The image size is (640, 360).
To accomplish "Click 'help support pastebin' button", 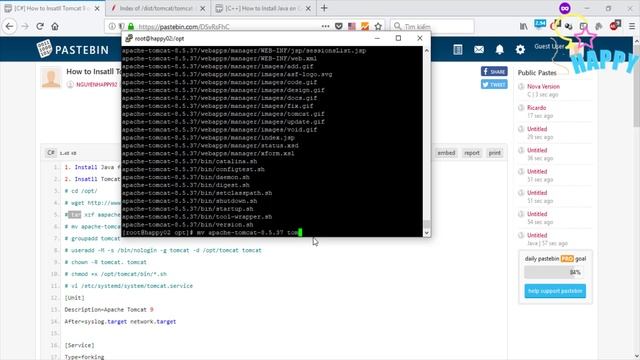I will (x=555, y=291).
